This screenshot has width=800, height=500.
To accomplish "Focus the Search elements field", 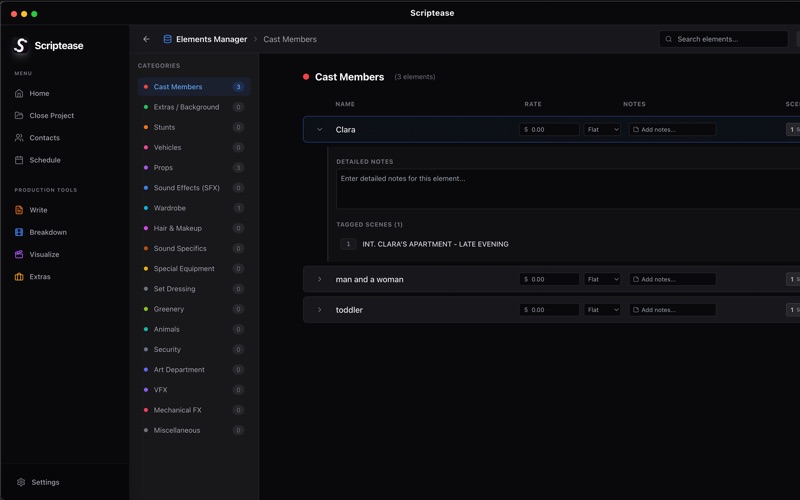I will pos(723,39).
